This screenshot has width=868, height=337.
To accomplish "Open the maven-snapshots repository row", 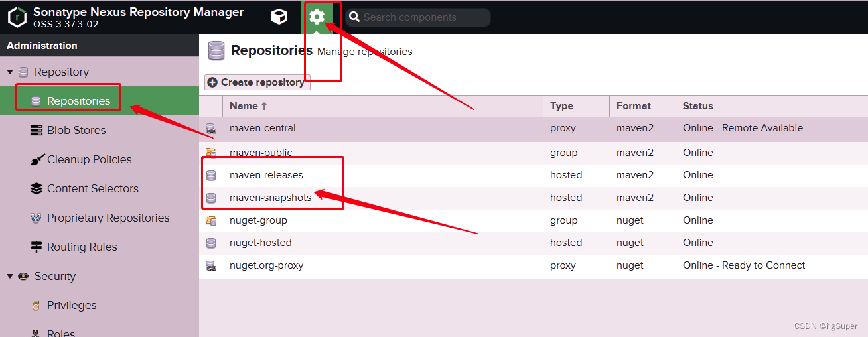I will pyautogui.click(x=534, y=198).
